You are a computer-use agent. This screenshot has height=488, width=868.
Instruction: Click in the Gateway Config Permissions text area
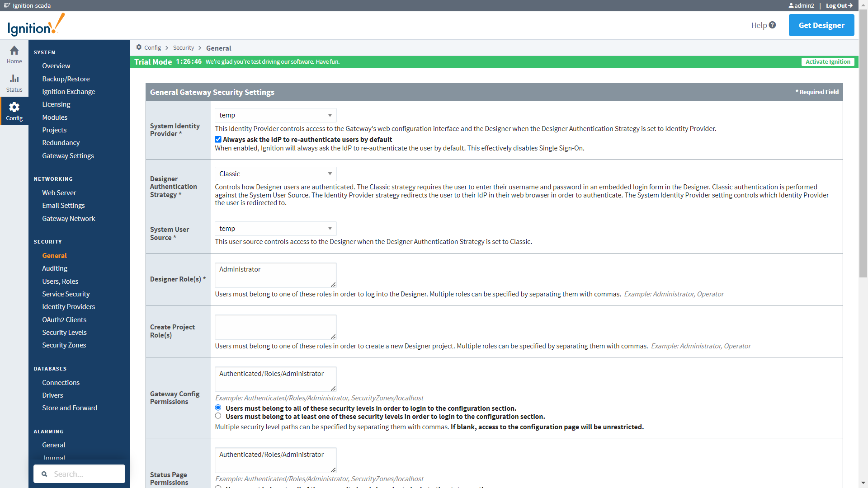[x=275, y=379]
